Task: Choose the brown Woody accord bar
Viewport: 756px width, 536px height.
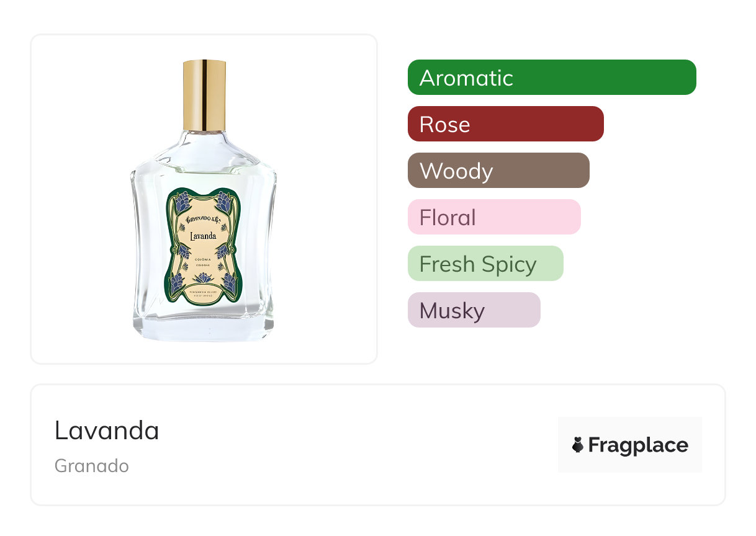Action: click(498, 171)
